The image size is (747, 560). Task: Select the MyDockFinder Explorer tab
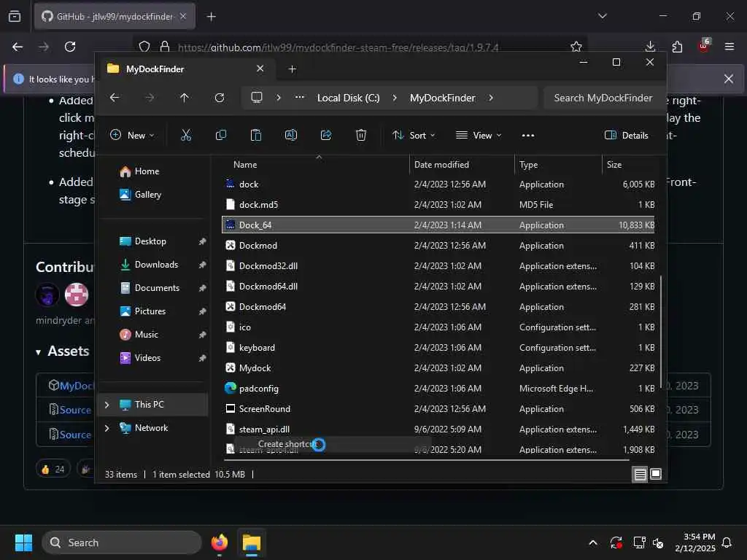coord(185,69)
